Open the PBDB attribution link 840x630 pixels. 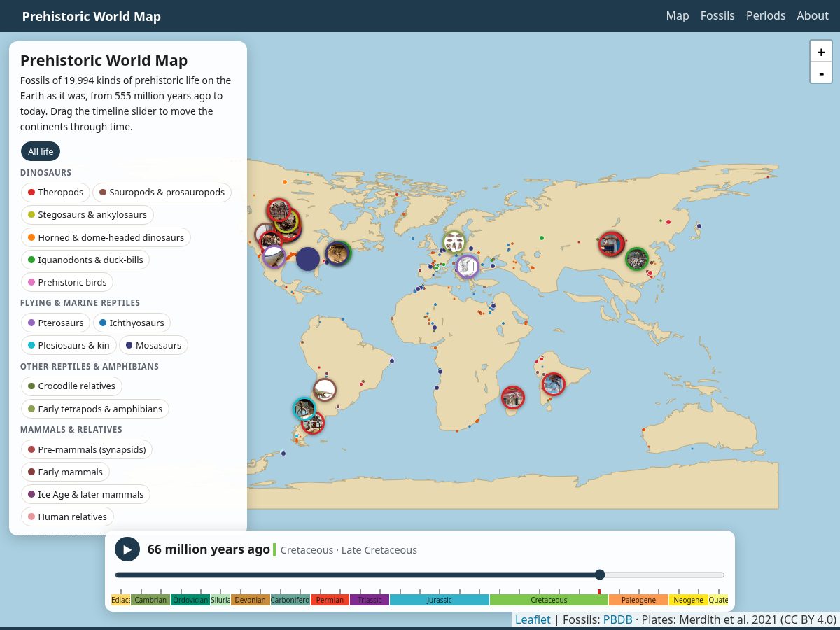618,619
